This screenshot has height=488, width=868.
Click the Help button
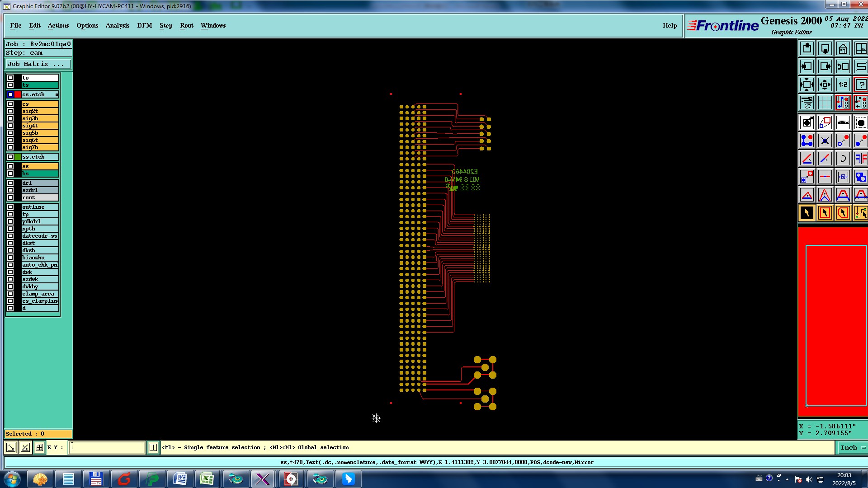click(x=670, y=25)
